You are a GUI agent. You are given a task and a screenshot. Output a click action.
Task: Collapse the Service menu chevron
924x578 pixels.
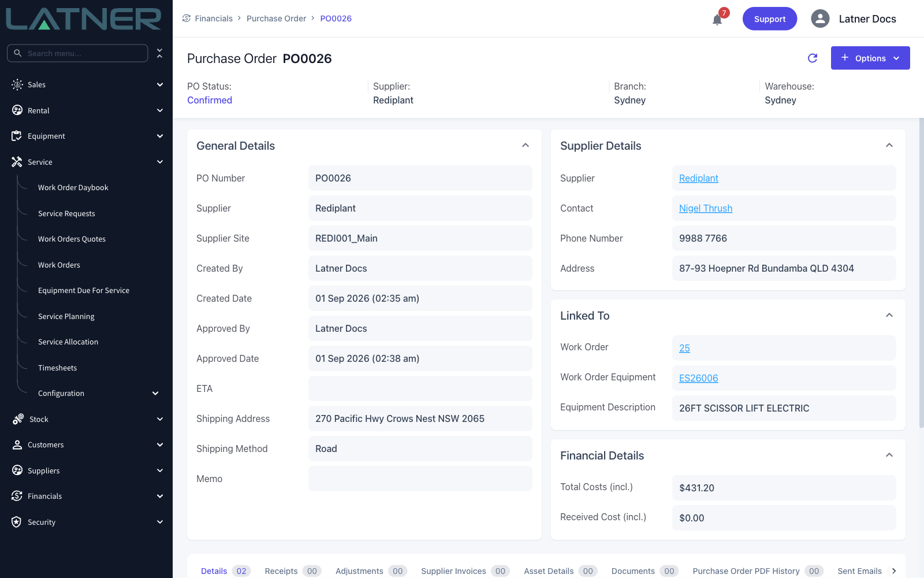click(x=160, y=162)
